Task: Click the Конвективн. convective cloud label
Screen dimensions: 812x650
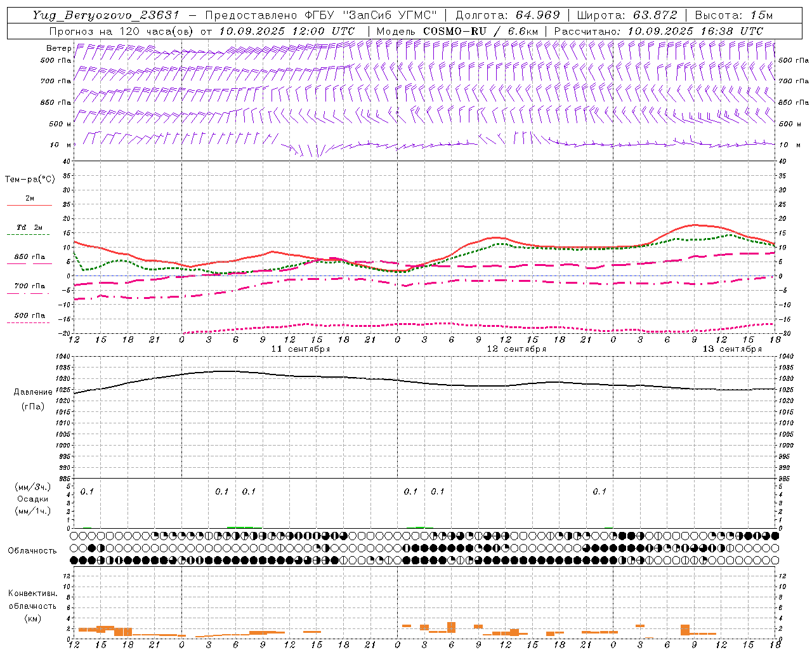Action: (33, 594)
